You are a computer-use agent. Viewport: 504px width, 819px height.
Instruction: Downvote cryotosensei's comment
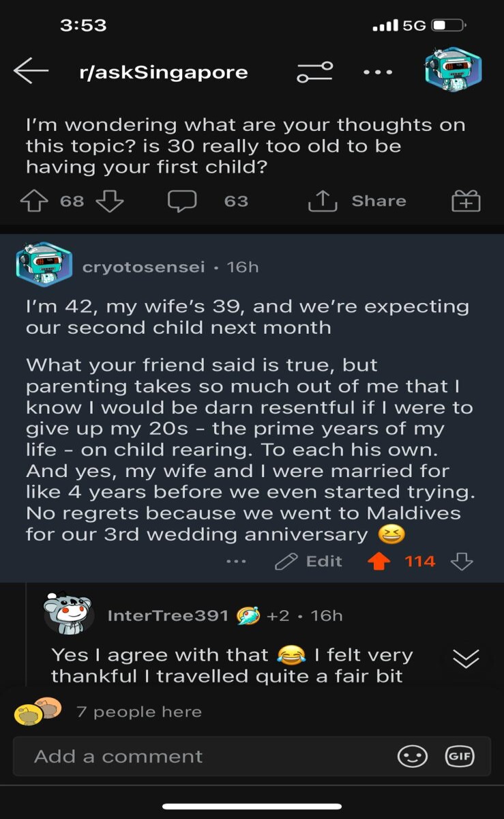point(462,561)
